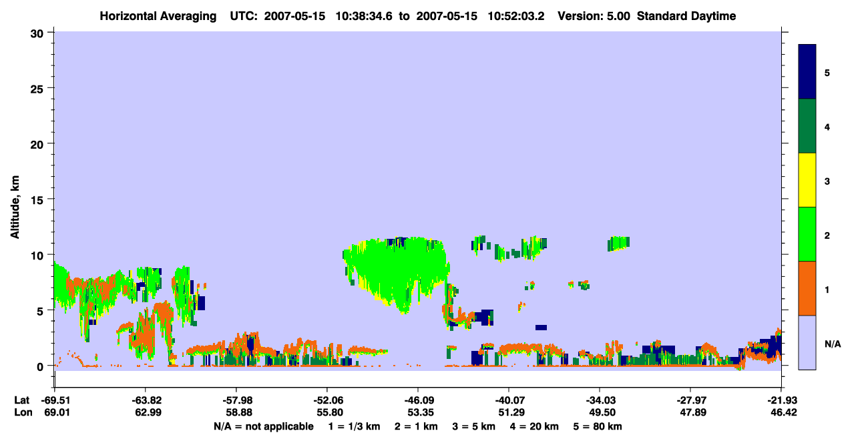Click the latitude value '-40.07'

click(x=508, y=400)
